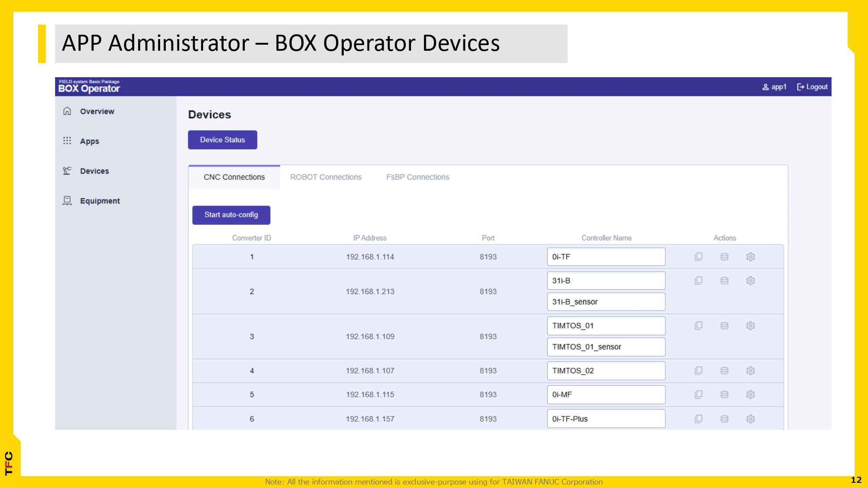Click IP address 192.168.1.109

(x=370, y=337)
